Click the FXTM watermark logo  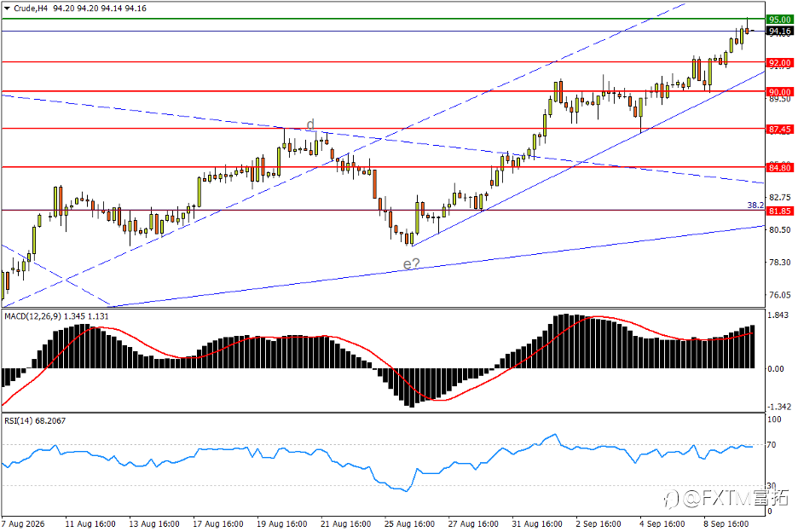coord(728,499)
